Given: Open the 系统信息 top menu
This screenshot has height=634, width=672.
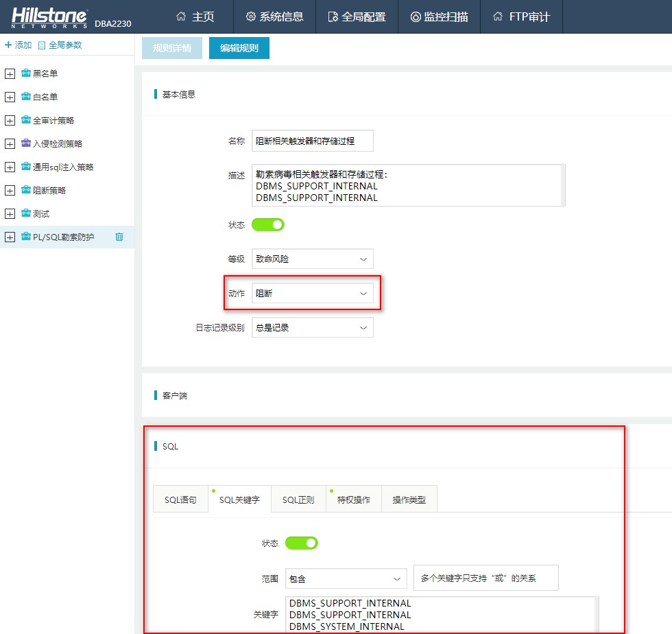Looking at the screenshot, I should 275,16.
